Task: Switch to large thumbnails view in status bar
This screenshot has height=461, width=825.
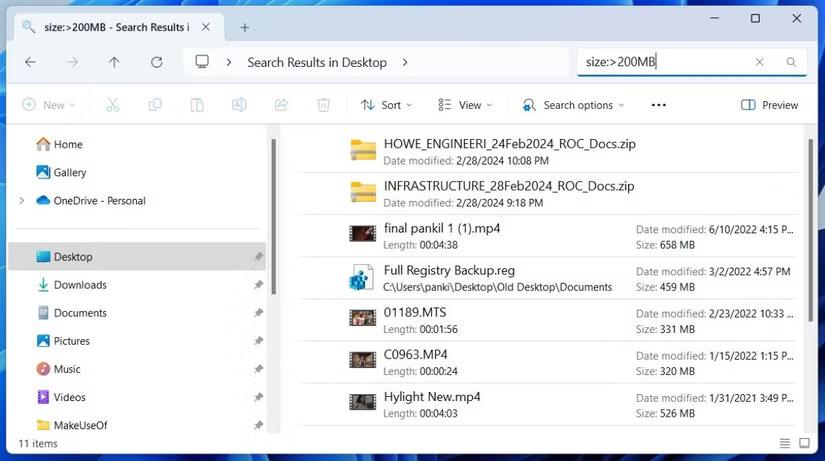Action: (x=807, y=443)
